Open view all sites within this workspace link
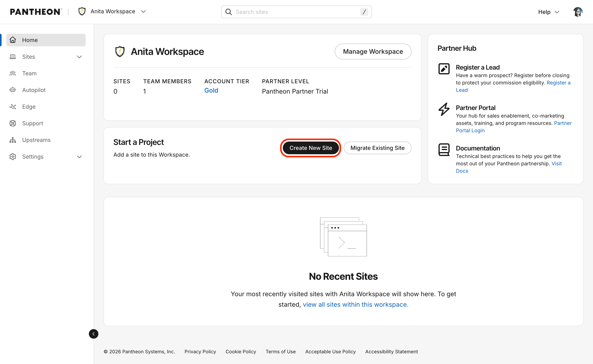This screenshot has height=364, width=593. click(x=355, y=305)
